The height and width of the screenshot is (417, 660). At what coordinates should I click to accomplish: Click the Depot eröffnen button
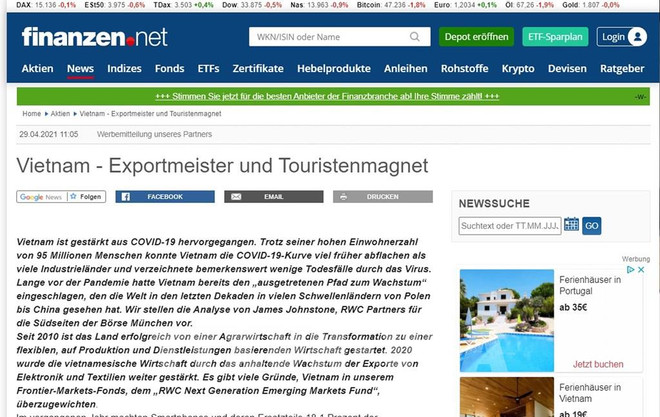pyautogui.click(x=476, y=37)
